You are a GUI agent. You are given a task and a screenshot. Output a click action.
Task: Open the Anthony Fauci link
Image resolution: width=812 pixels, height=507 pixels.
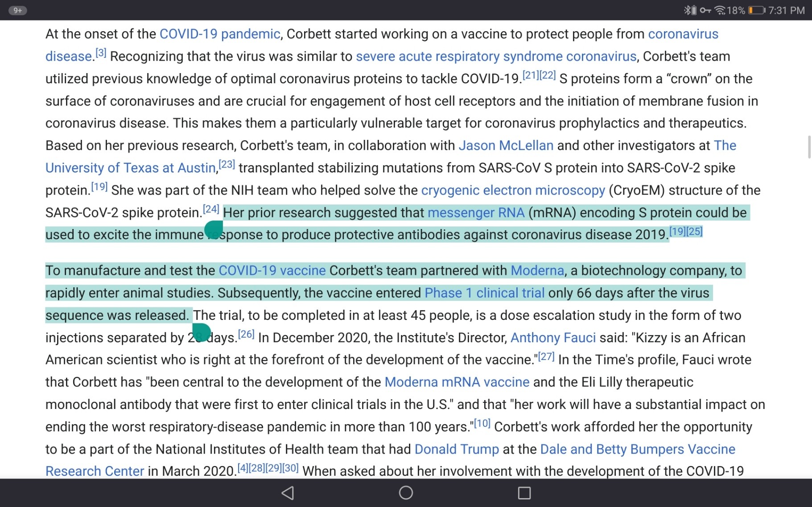point(553,337)
